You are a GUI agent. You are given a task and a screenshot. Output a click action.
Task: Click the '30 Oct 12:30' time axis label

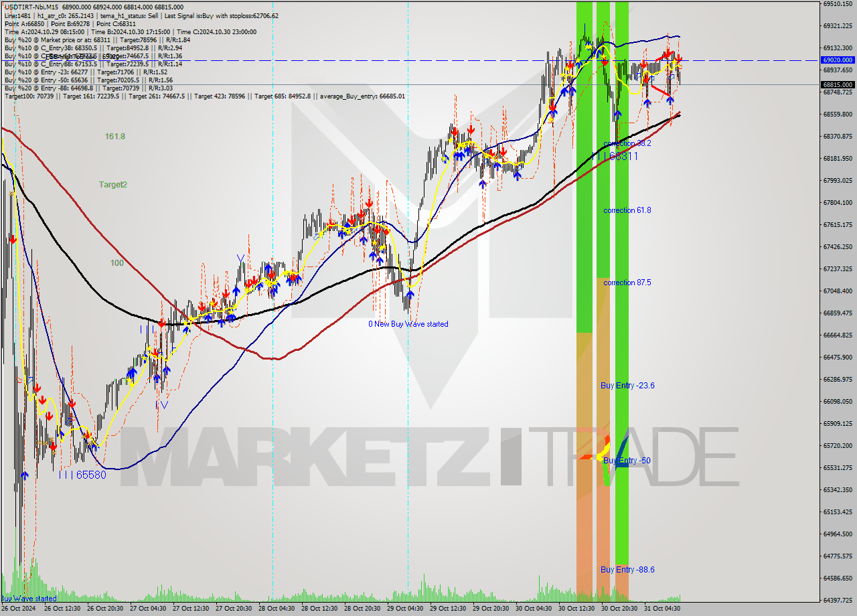[577, 609]
